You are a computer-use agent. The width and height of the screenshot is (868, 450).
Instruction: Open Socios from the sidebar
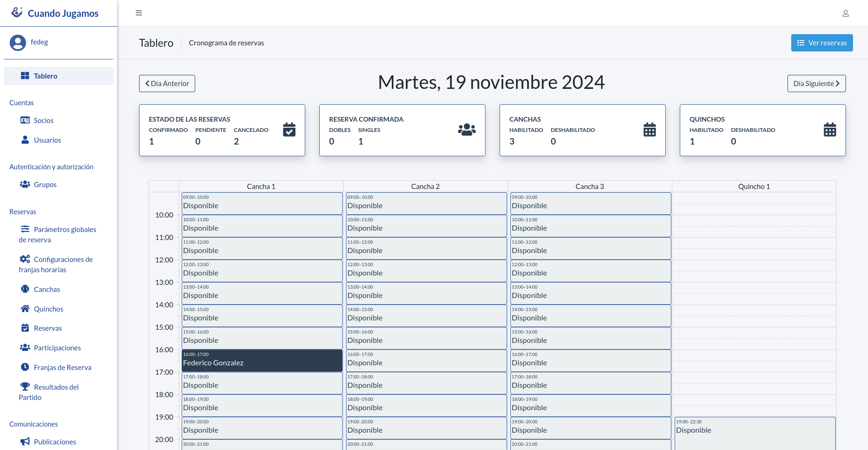pyautogui.click(x=44, y=121)
